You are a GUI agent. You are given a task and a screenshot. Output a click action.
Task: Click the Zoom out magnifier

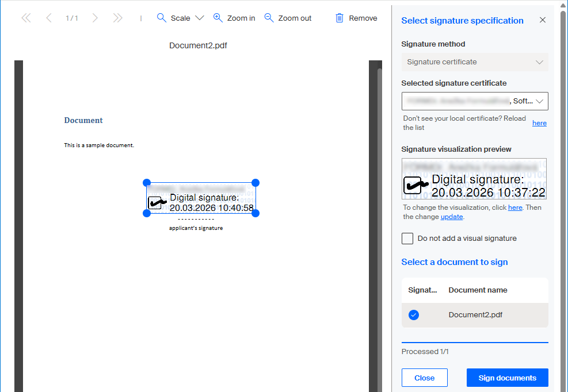[269, 18]
